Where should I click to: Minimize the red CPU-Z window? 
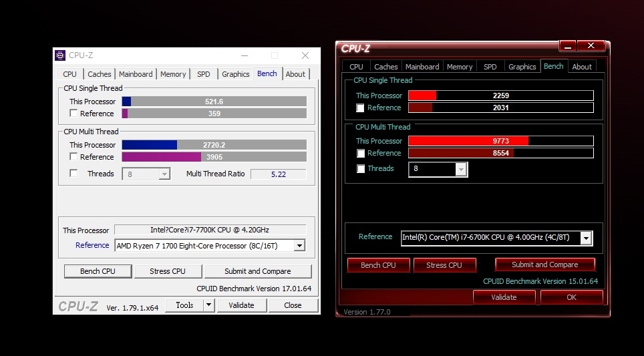(x=568, y=46)
